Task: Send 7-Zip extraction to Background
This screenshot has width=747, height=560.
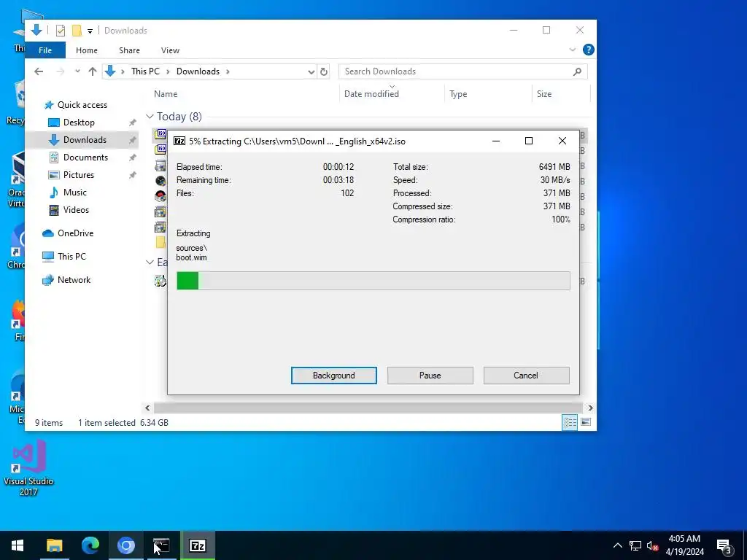Action: pos(333,376)
